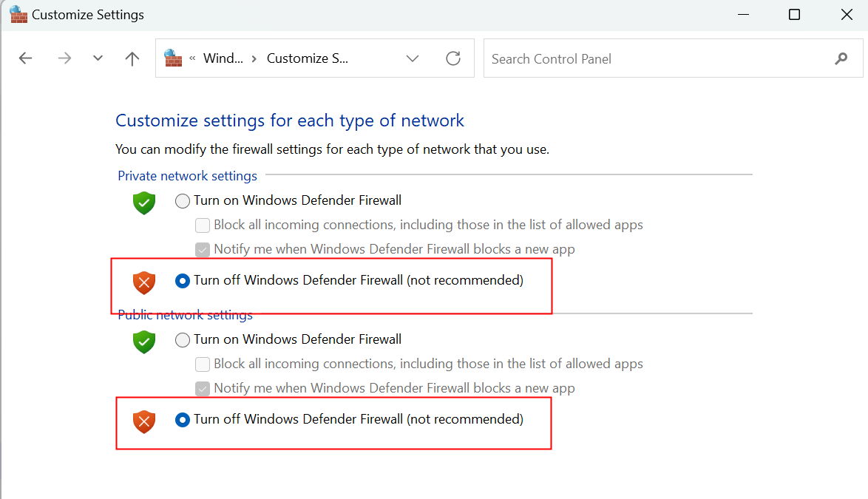Select Turn off firewall for Public network

point(183,420)
